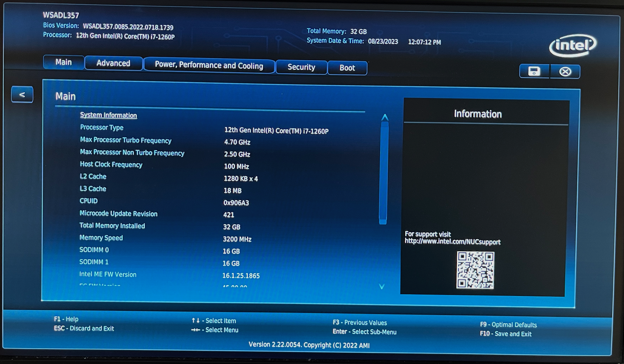Click the AMI version copyright line
The height and width of the screenshot is (364, 624).
point(309,345)
